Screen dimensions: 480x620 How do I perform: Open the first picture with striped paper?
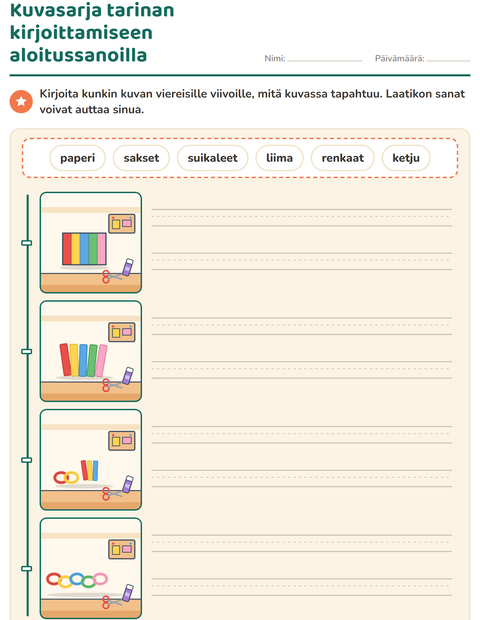pos(91,243)
